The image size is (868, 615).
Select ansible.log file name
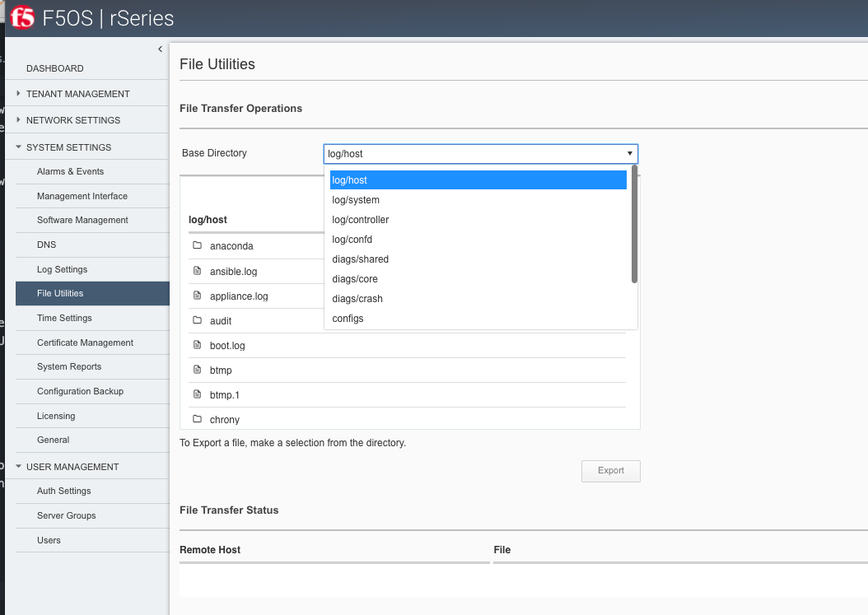[x=233, y=271]
